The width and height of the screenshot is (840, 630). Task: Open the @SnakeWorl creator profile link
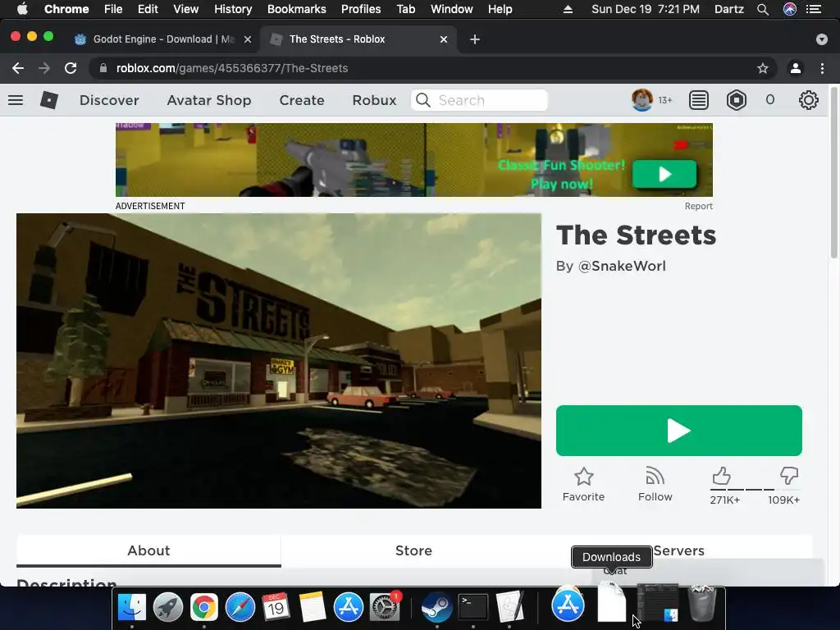pos(622,267)
